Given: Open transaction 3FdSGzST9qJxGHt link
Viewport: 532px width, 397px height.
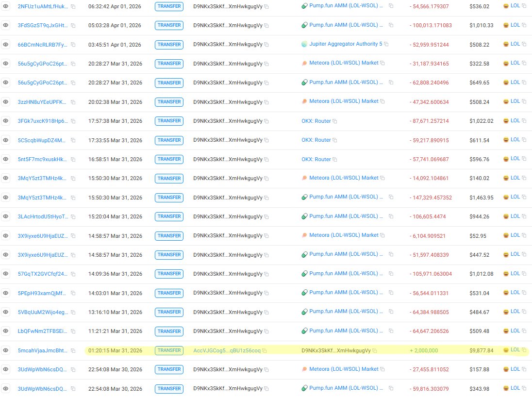Looking at the screenshot, I should pyautogui.click(x=42, y=25).
